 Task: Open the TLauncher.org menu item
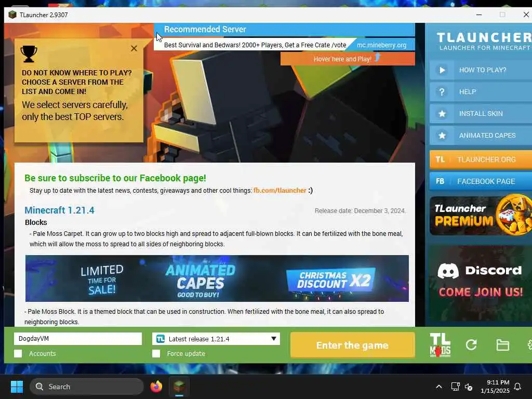tap(481, 159)
